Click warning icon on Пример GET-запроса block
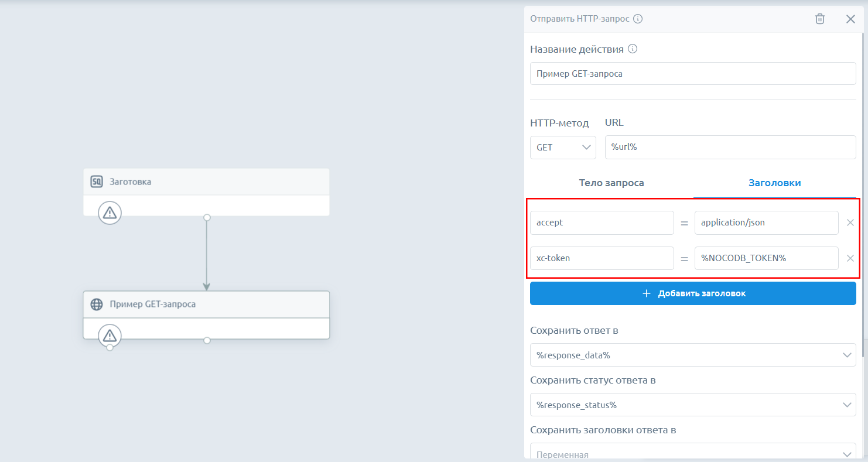Viewport: 868px width, 462px height. 110,336
